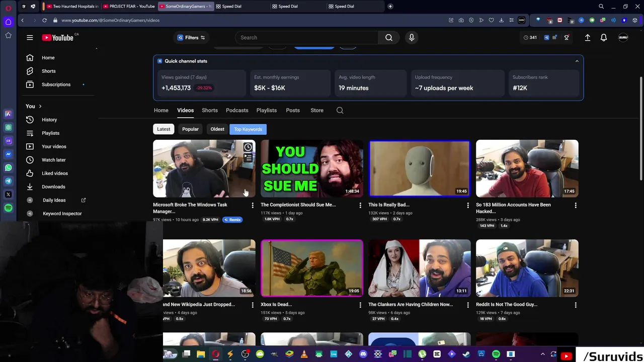Sort videos by Latest
644x362 pixels.
click(164, 129)
